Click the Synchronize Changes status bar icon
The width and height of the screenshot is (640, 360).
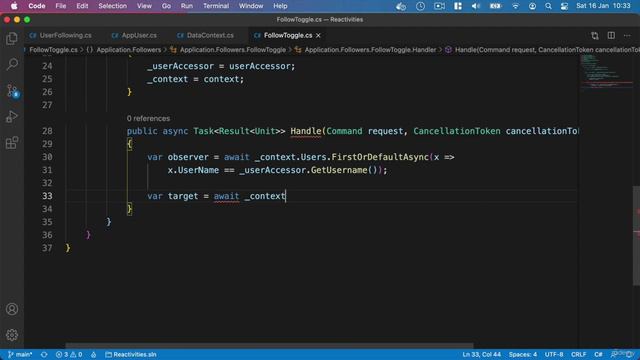coord(44,354)
